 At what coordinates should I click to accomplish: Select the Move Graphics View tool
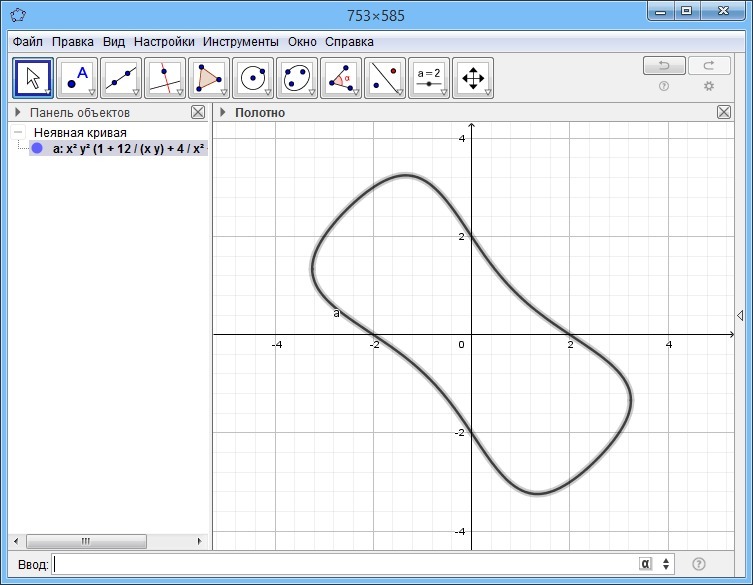472,77
